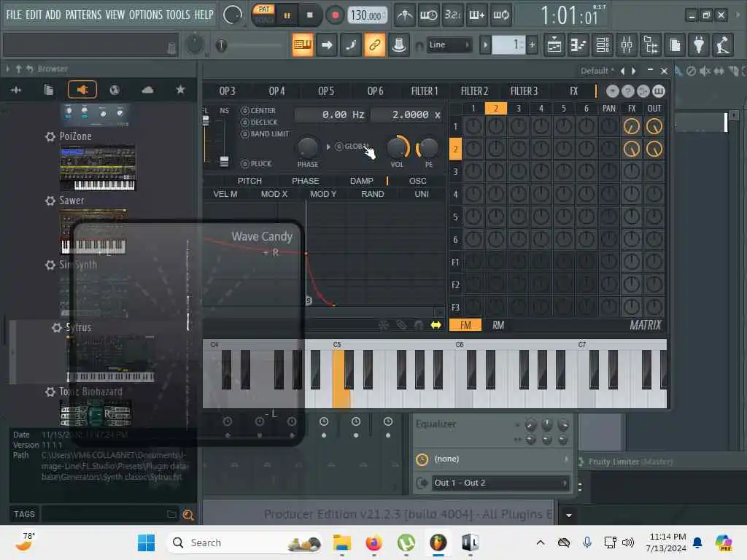Open File Explorer from the taskbar
This screenshot has height=560, width=747.
(x=341, y=542)
